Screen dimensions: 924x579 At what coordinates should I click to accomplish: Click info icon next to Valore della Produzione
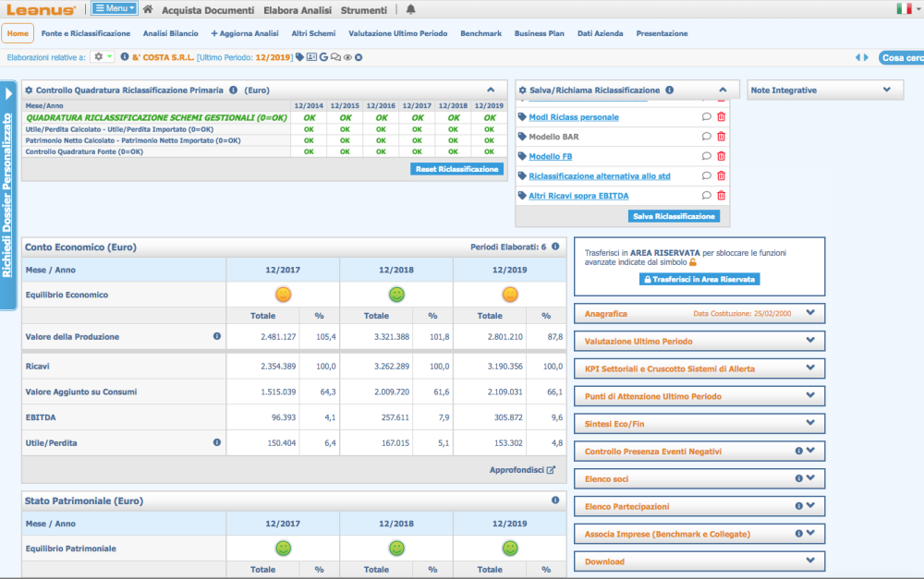coord(217,337)
